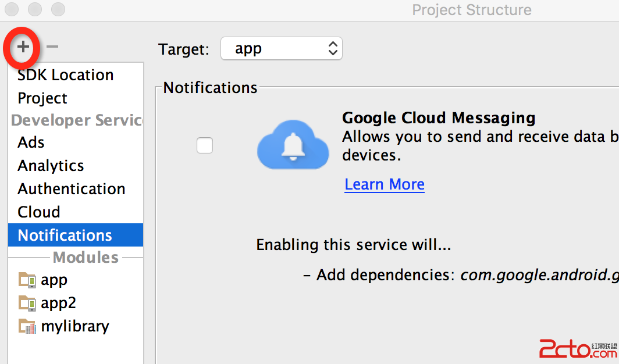Select the app module name

[54, 280]
